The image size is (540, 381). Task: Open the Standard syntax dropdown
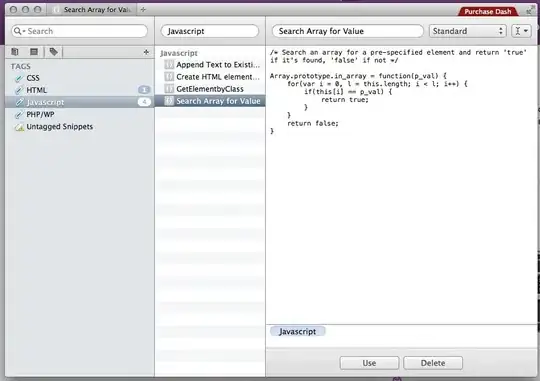click(467, 31)
